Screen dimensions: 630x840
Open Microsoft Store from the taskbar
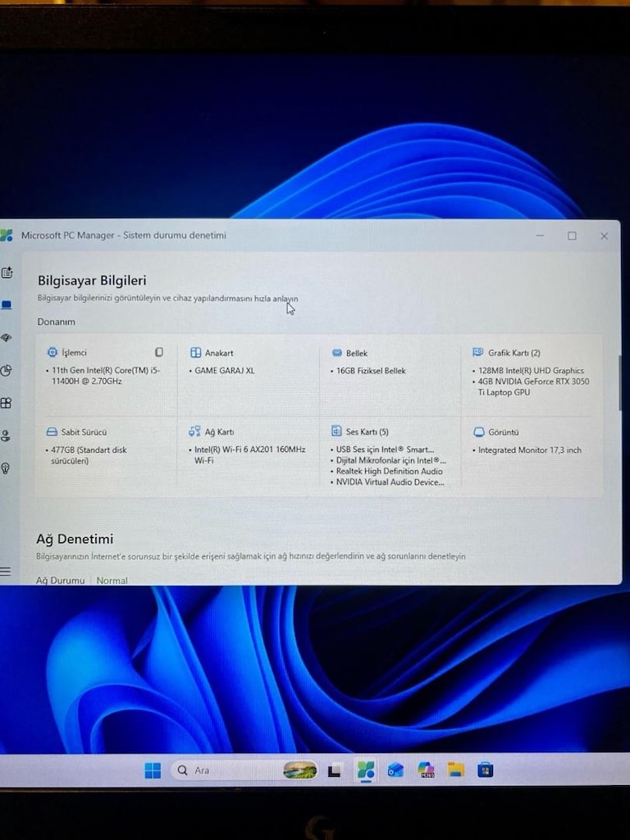click(486, 770)
